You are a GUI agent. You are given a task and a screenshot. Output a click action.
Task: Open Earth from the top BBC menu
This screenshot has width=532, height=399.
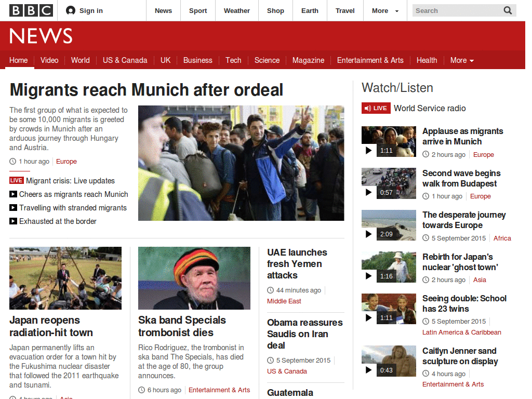point(310,11)
